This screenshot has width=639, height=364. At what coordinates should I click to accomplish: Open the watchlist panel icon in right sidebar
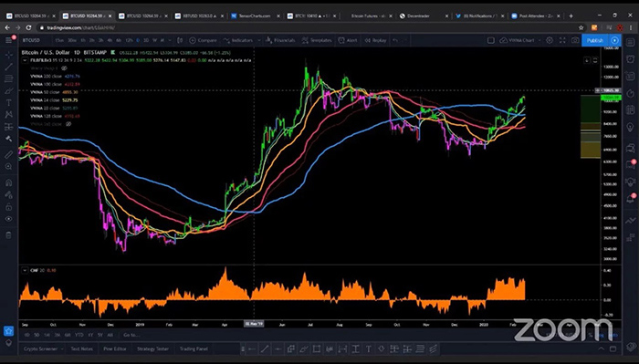tap(631, 43)
